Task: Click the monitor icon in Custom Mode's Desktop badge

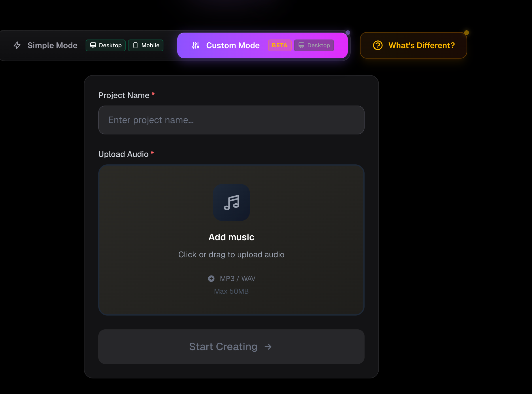Action: 301,45
